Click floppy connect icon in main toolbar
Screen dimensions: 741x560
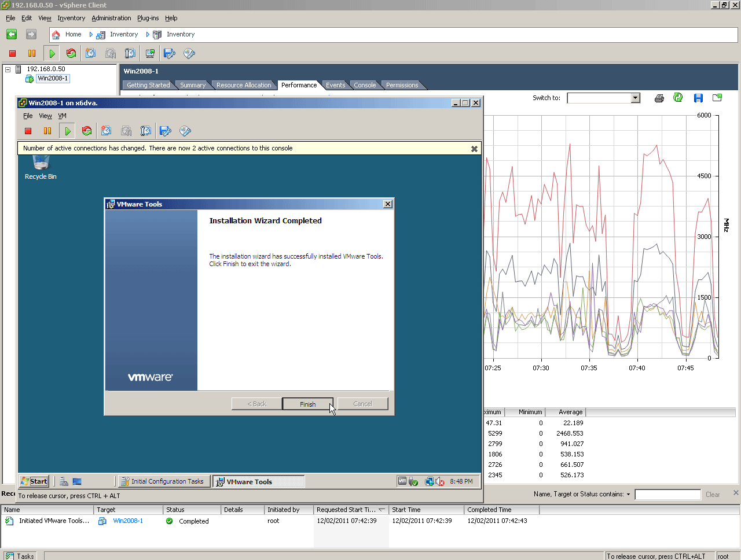point(169,53)
